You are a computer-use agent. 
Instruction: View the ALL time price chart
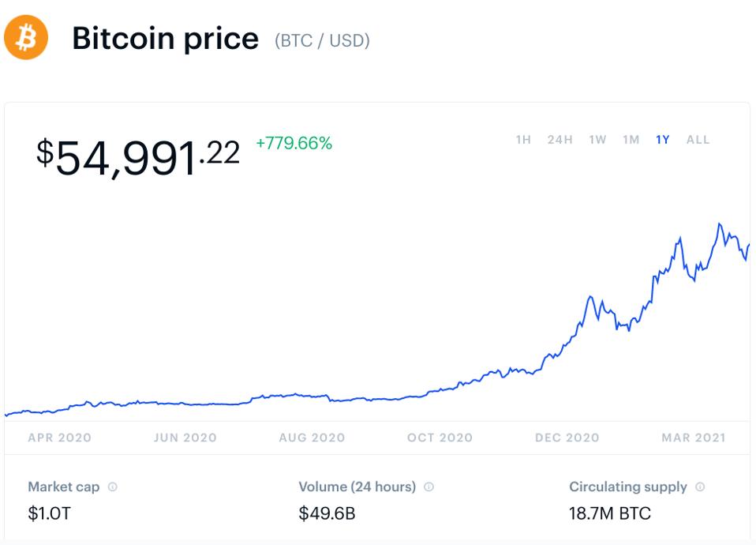[x=698, y=137]
